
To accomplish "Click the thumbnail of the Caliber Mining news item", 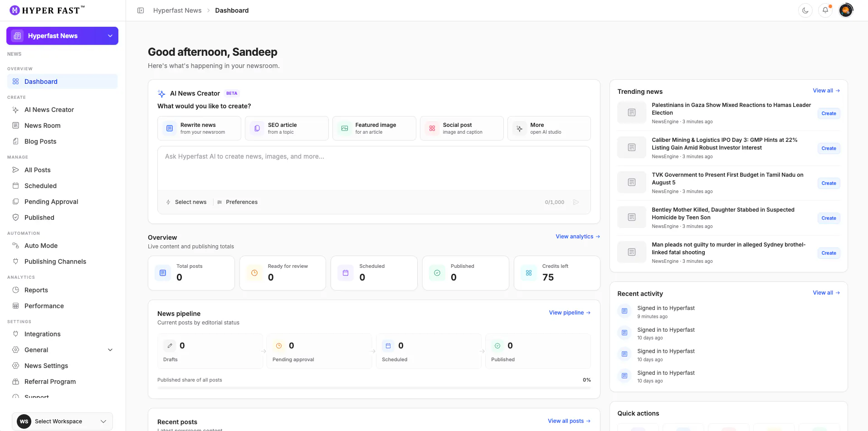I will pyautogui.click(x=632, y=147).
